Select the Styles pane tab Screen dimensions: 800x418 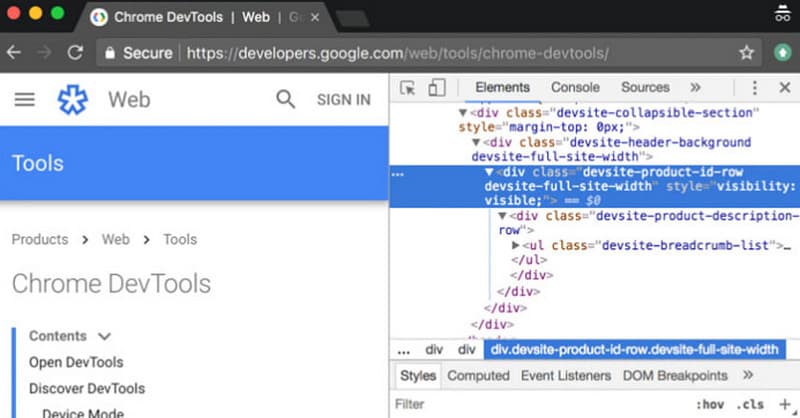pos(418,376)
